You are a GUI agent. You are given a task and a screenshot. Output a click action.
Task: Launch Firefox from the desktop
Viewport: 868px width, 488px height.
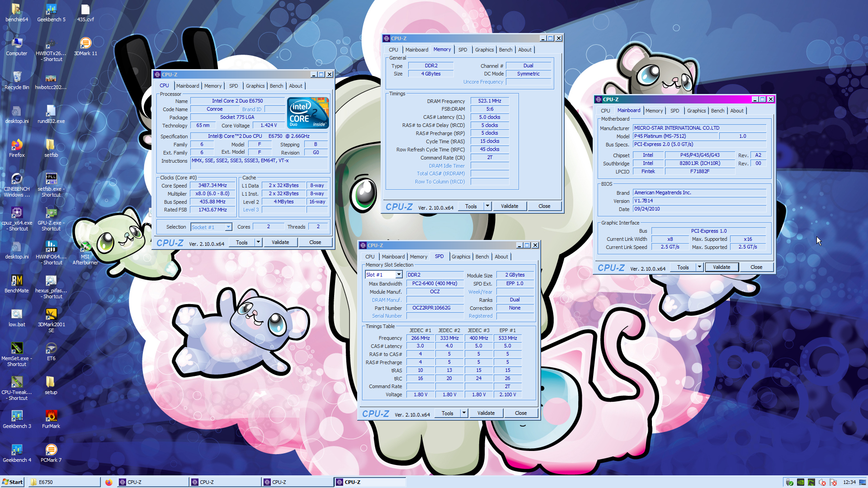point(17,148)
